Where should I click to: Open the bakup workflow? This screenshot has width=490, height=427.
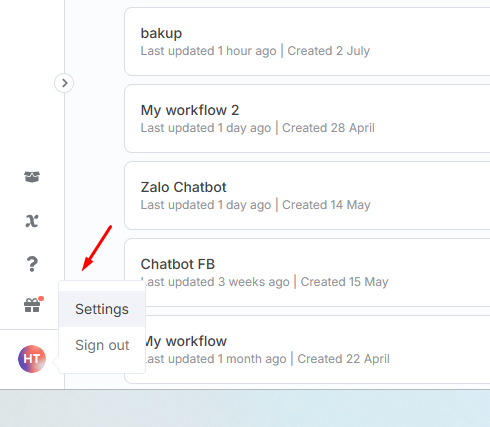click(x=161, y=33)
